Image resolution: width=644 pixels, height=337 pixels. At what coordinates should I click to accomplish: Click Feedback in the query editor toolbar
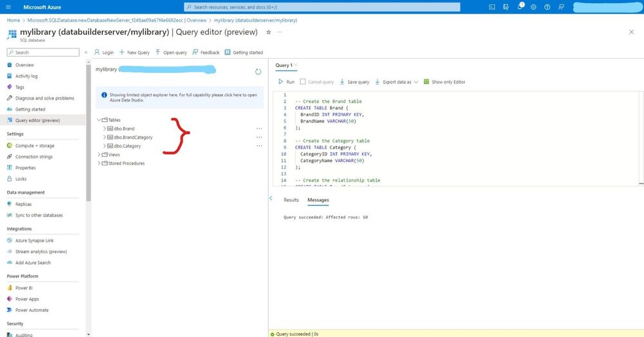point(206,52)
